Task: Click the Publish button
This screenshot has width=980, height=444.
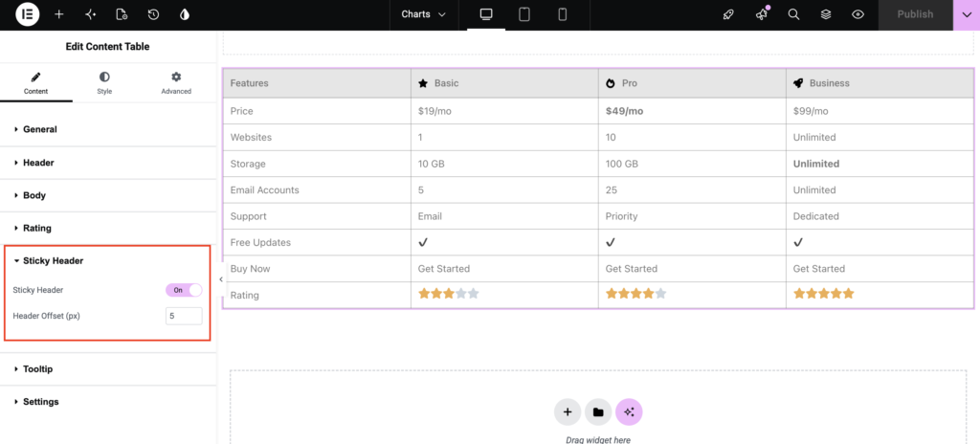Action: [915, 14]
